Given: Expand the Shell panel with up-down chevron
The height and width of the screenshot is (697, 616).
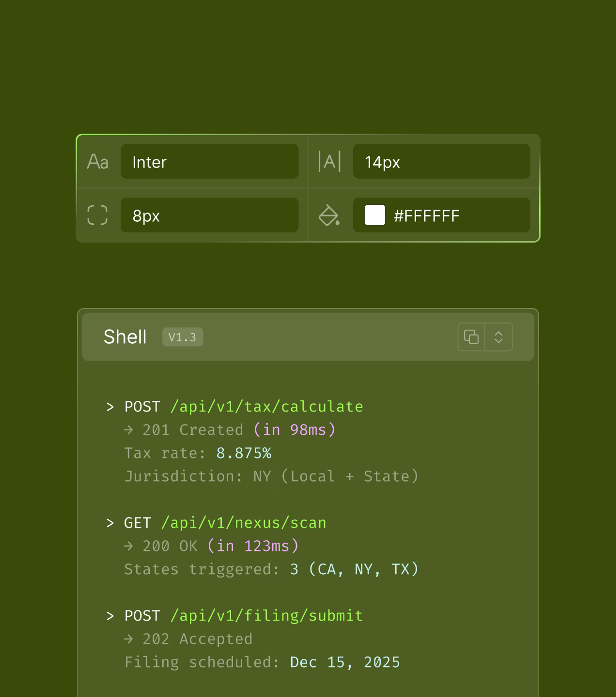Looking at the screenshot, I should pos(499,337).
